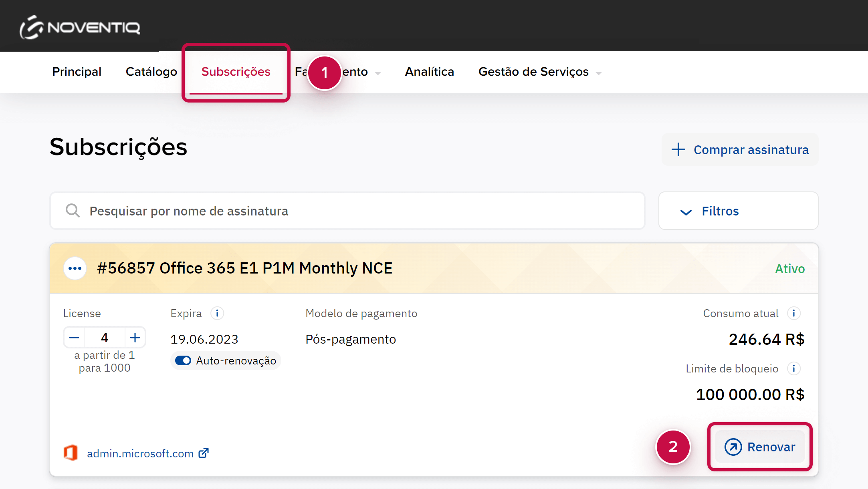Click the external link icon beside admin.microsoft.com

click(x=204, y=453)
